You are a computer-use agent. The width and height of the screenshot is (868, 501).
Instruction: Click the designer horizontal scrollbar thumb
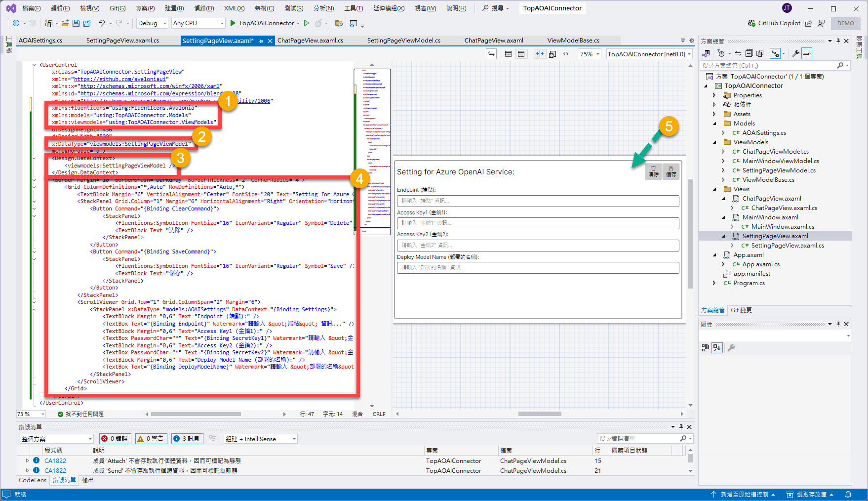(540, 414)
